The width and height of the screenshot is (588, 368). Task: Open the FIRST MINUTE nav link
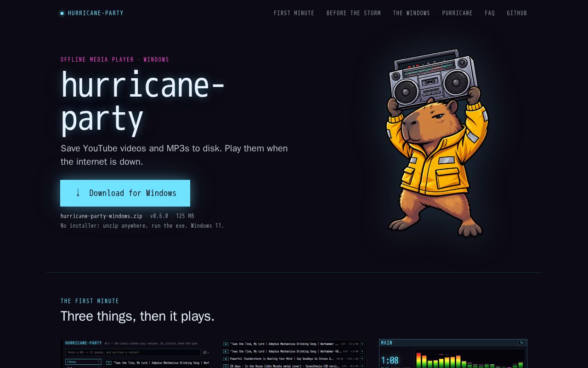(294, 13)
